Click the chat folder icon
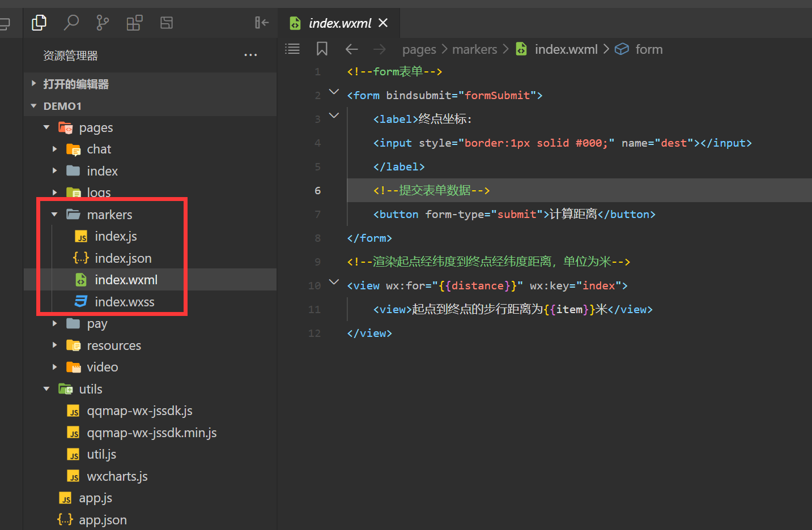Viewport: 812px width, 530px height. (x=73, y=149)
